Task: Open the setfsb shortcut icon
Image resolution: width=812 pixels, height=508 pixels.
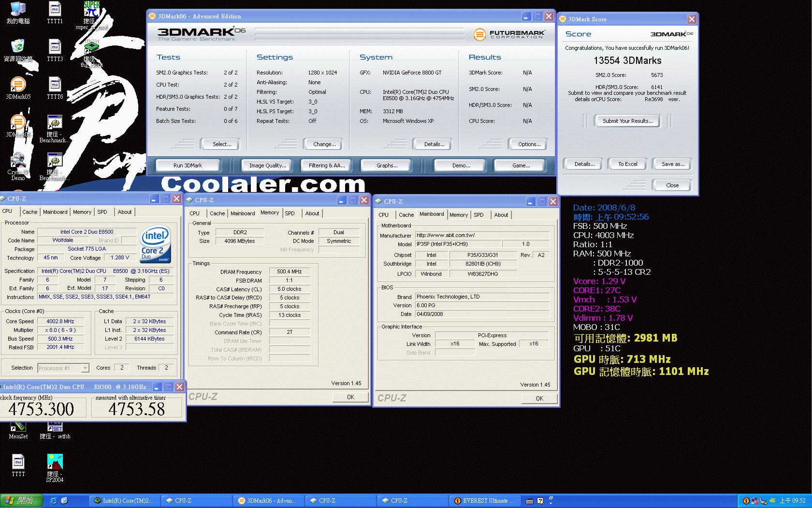Action: click(x=55, y=431)
